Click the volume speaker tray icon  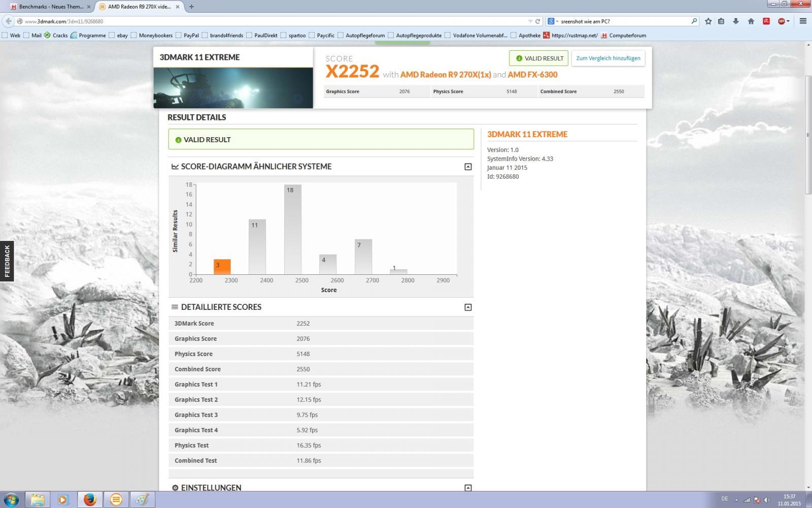pyautogui.click(x=767, y=500)
